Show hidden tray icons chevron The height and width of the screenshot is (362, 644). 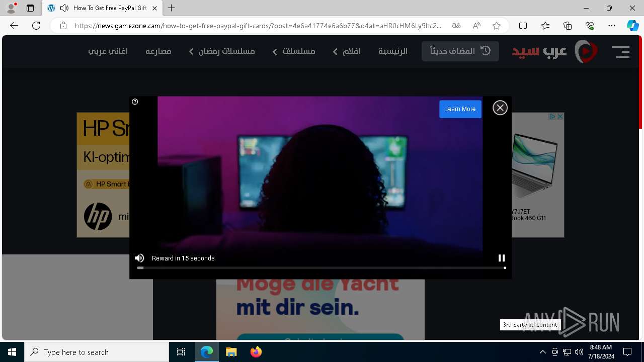(x=542, y=352)
